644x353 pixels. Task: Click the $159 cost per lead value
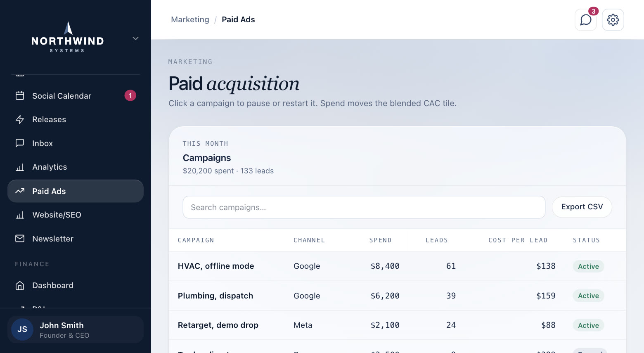pos(546,296)
